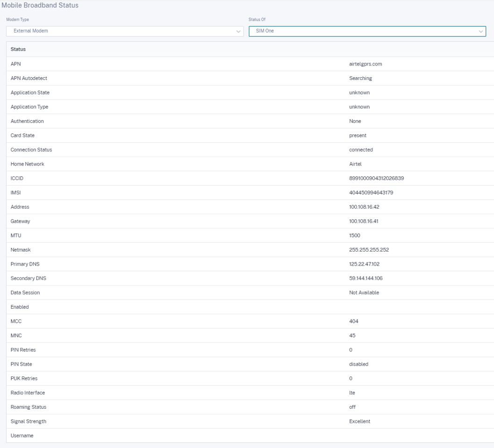The height and width of the screenshot is (448, 494).
Task: Open the Modem Type dropdown
Action: tap(125, 31)
